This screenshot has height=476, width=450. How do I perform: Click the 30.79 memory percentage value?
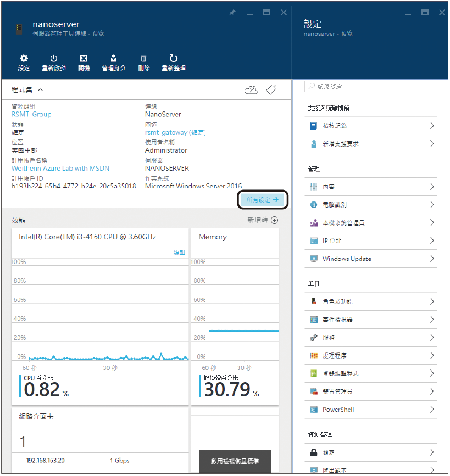pyautogui.click(x=227, y=390)
